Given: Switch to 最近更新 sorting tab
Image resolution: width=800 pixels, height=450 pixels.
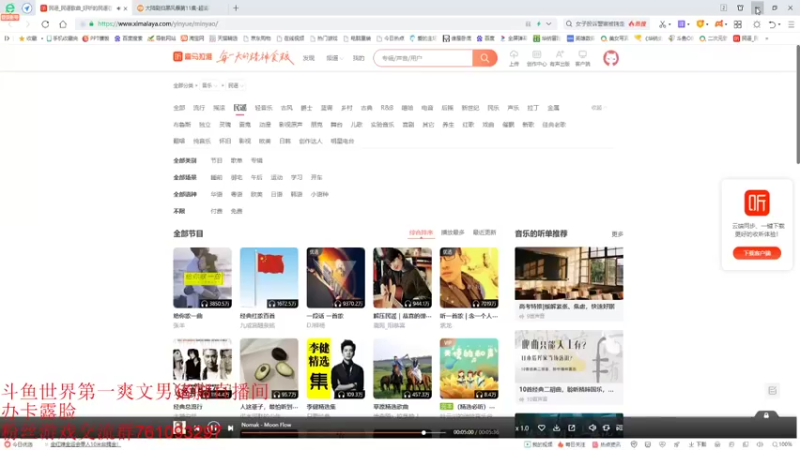Looking at the screenshot, I should [x=484, y=233].
